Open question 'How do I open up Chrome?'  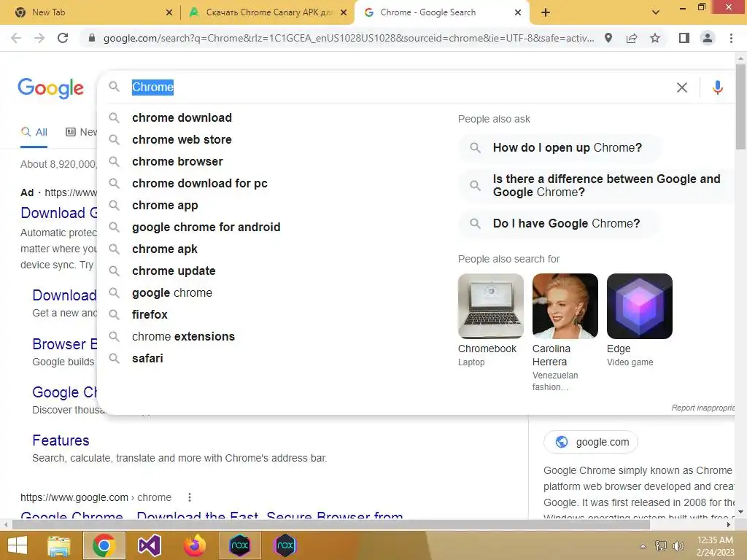(560, 147)
